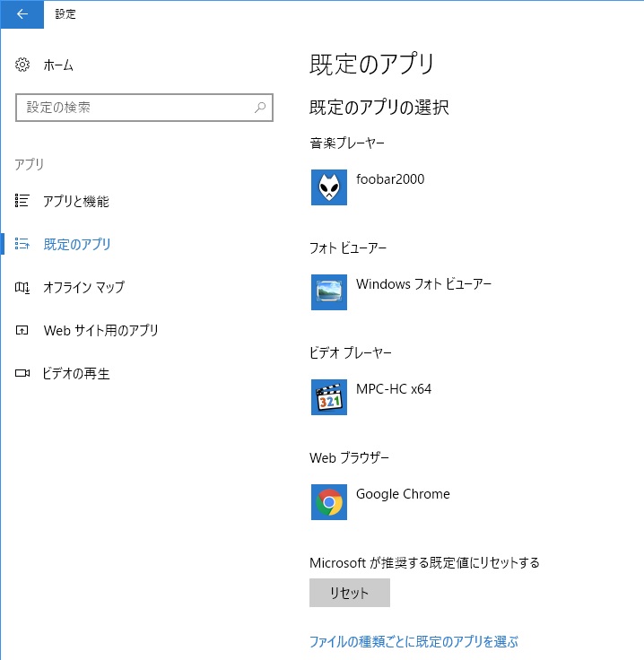
Task: Click the アプリ section header
Action: click(x=29, y=164)
